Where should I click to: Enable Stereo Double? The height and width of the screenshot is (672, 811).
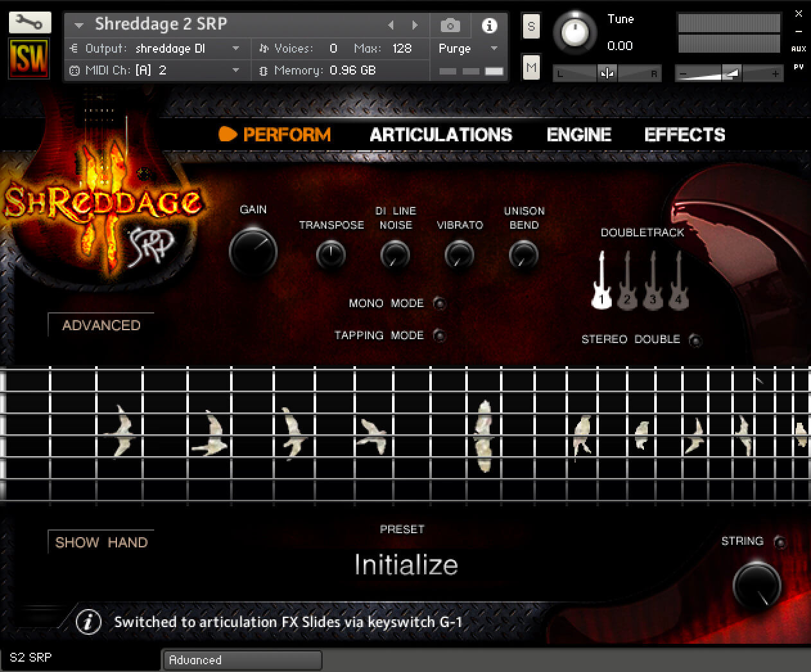695,340
